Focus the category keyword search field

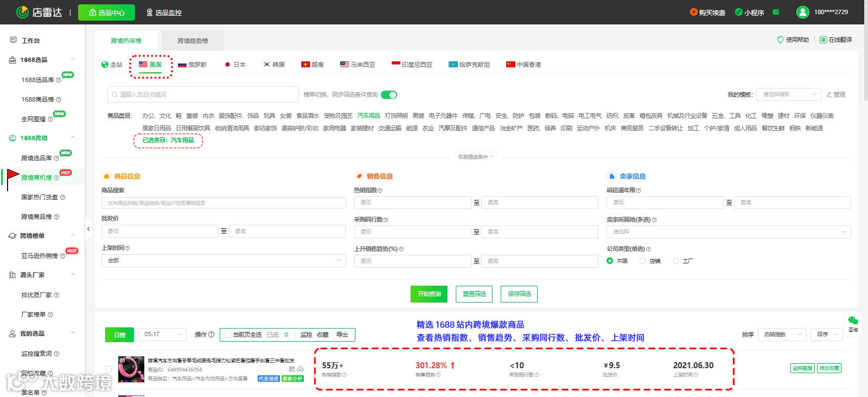point(203,94)
